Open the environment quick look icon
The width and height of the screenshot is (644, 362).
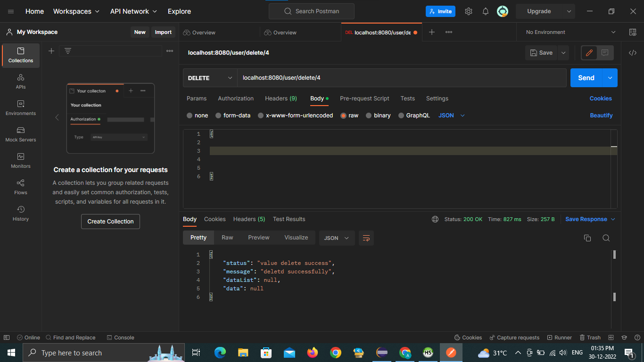tap(633, 32)
